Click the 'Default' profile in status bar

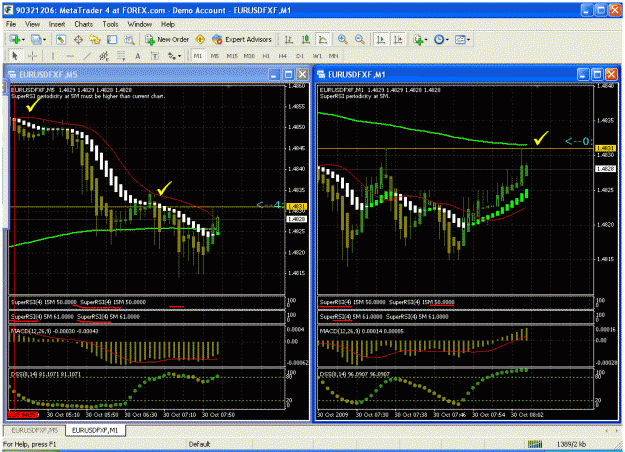(199, 444)
